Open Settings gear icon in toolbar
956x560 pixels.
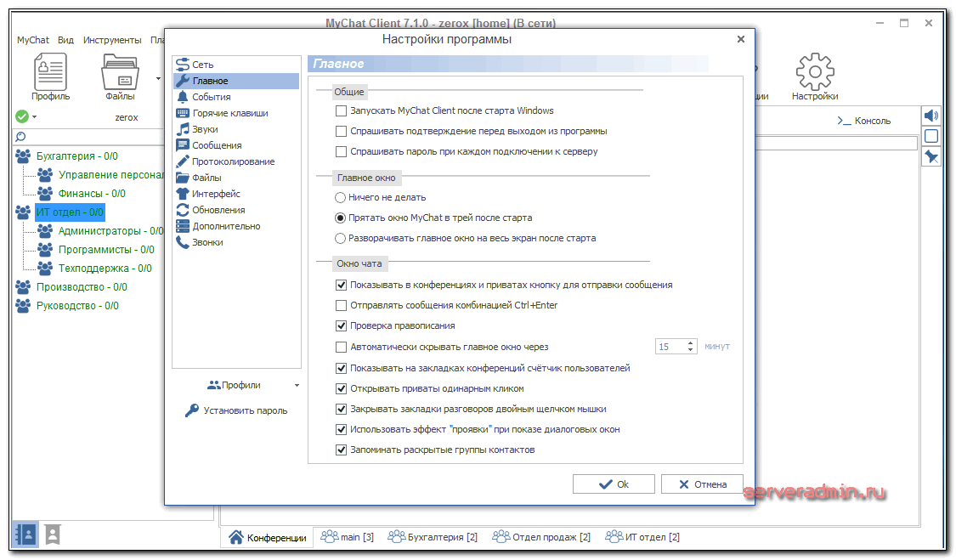pyautogui.click(x=814, y=72)
